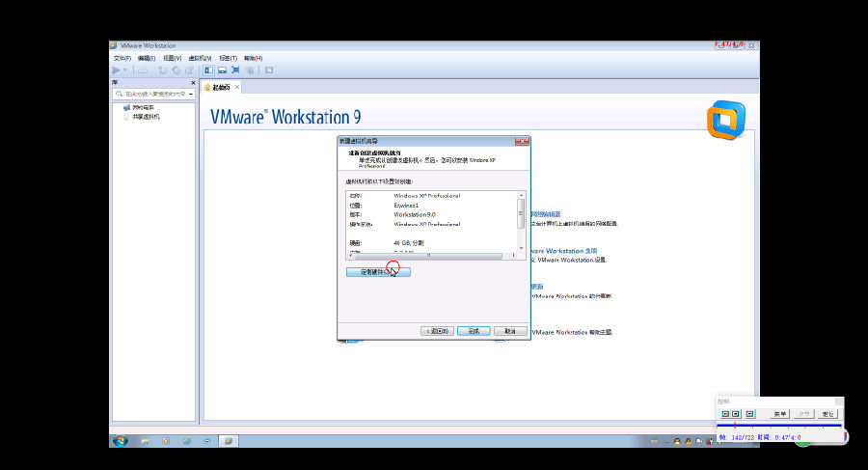Open the library search filter dropdown
This screenshot has width=868, height=470.
pyautogui.click(x=191, y=95)
